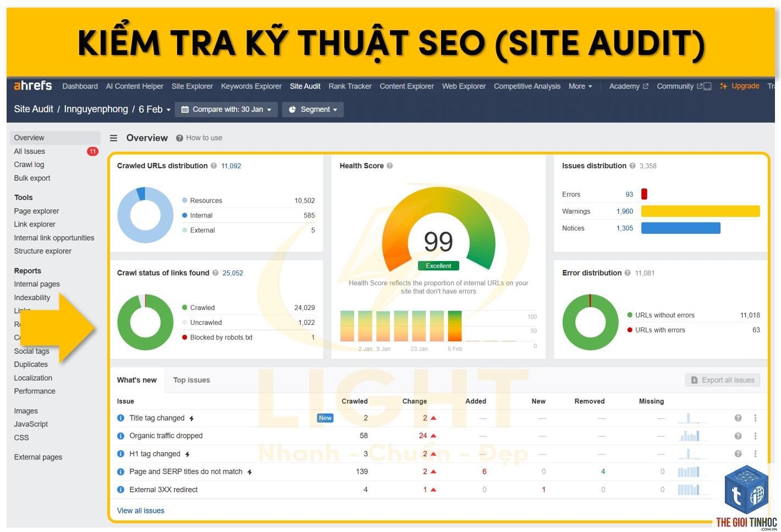Viewport: 781px width, 532px height.
Task: Click info icon for H1 tag changed
Action: pos(121,454)
